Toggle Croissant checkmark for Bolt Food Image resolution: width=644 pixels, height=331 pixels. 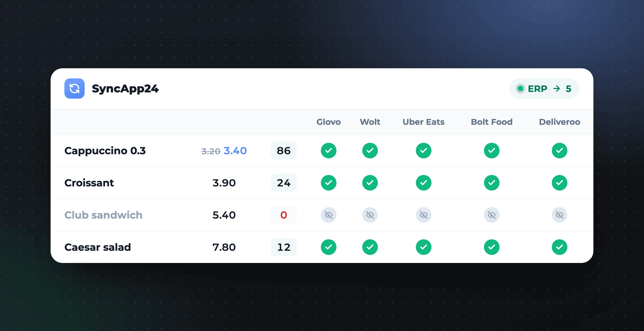point(492,183)
